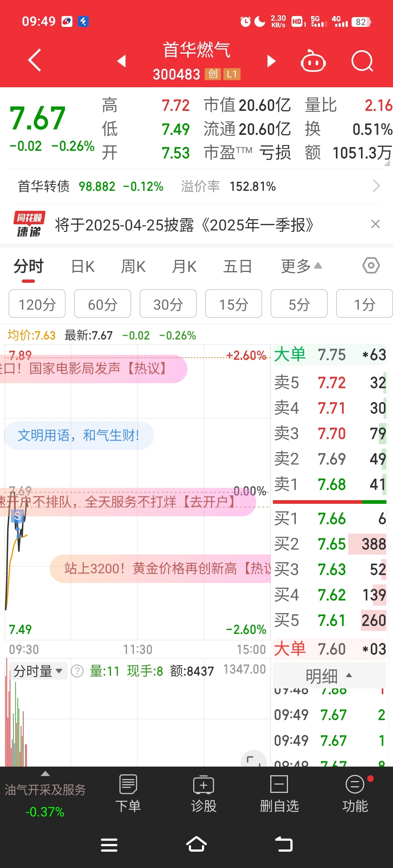The height and width of the screenshot is (868, 393).
Task: Open Android recent apps menu button
Action: pyautogui.click(x=109, y=845)
